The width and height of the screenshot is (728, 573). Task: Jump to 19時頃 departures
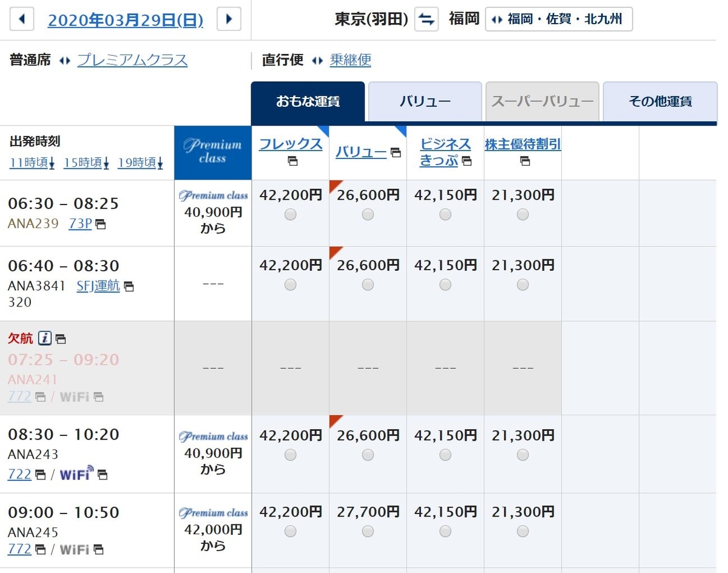point(141,163)
